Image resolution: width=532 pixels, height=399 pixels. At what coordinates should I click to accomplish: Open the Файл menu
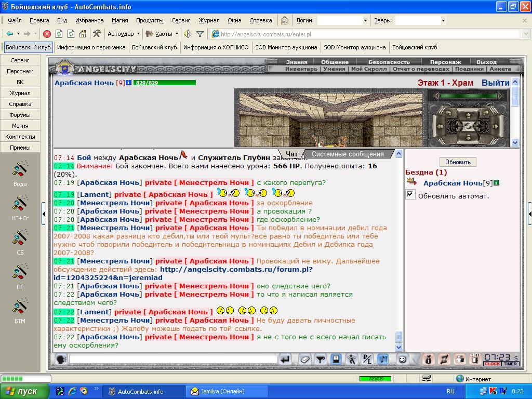pyautogui.click(x=15, y=20)
